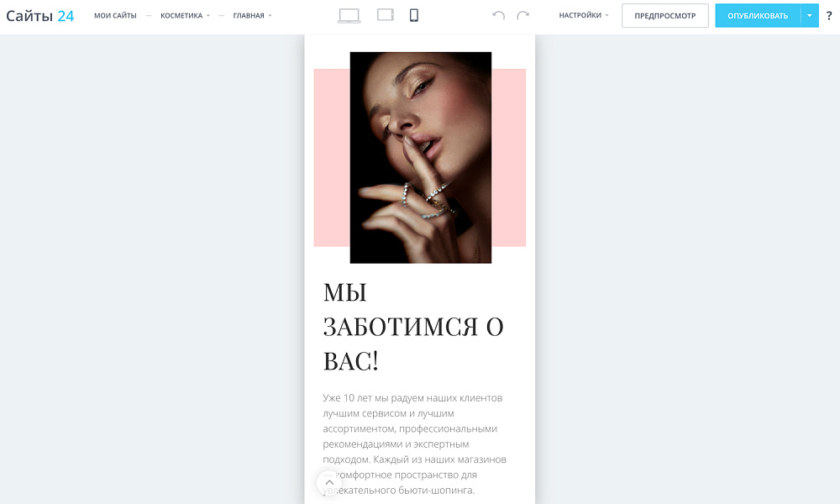This screenshot has width=840, height=504.
Task: Expand the Опубликовать options arrow
Action: tap(810, 15)
